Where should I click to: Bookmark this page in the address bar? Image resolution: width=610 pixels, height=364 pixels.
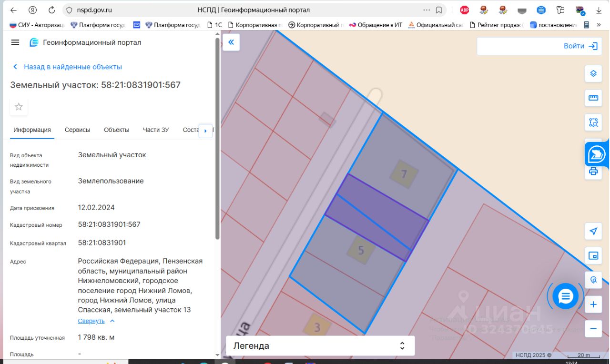(439, 10)
